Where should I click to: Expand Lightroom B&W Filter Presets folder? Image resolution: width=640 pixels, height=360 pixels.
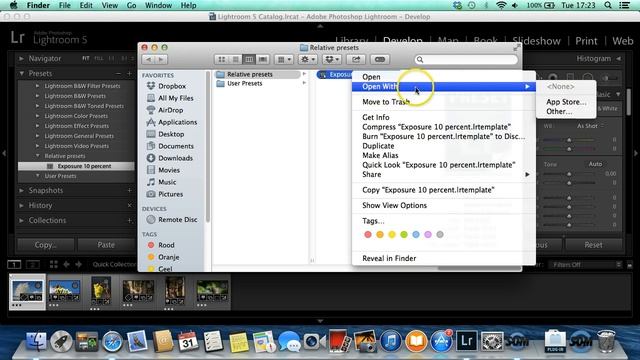[x=37, y=86]
